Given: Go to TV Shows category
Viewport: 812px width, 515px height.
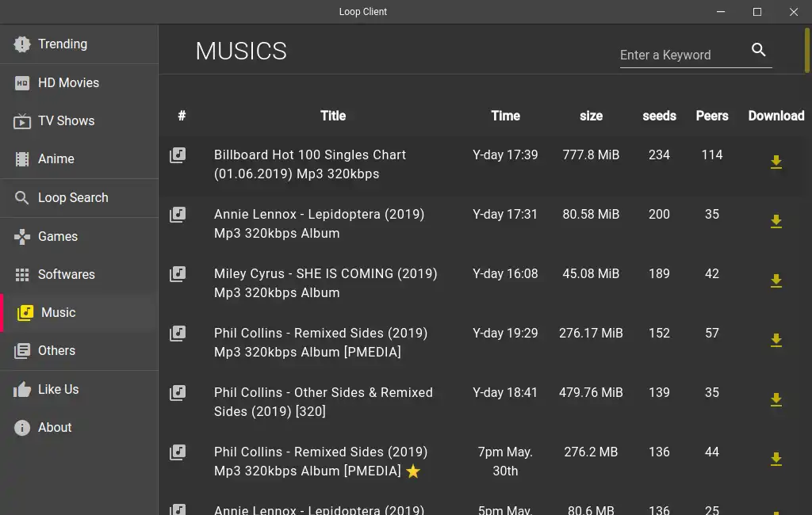Looking at the screenshot, I should click(x=66, y=120).
